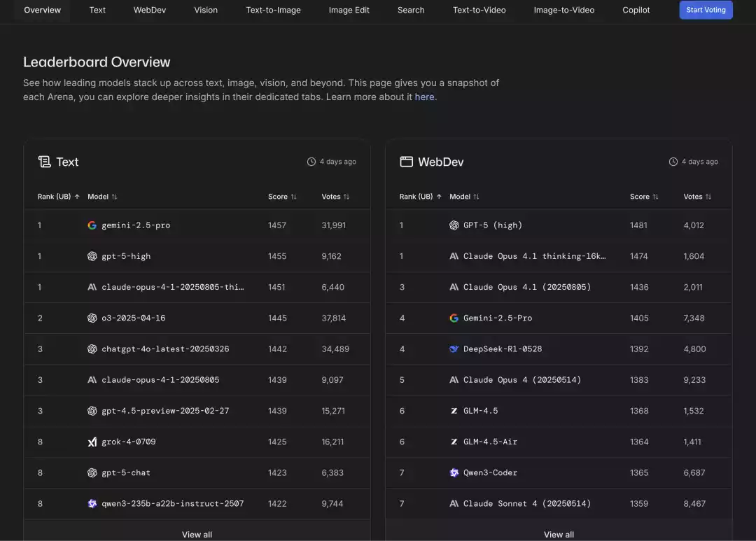Open the Image-to-Video tab

coord(564,10)
